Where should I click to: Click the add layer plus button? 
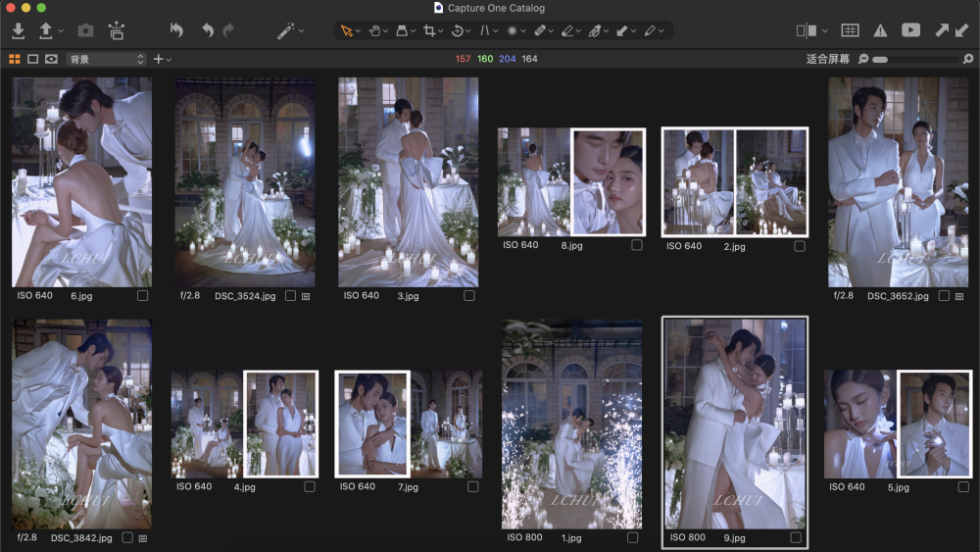[158, 60]
